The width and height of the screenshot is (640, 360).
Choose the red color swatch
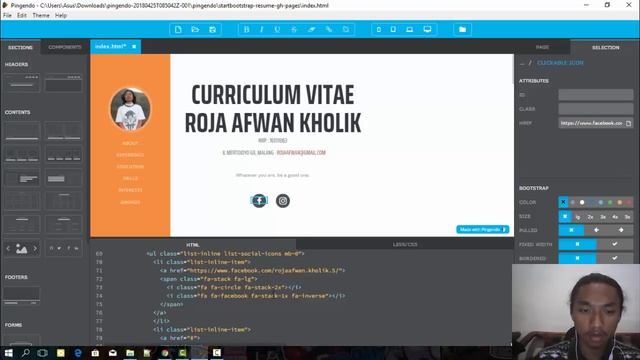629,202
